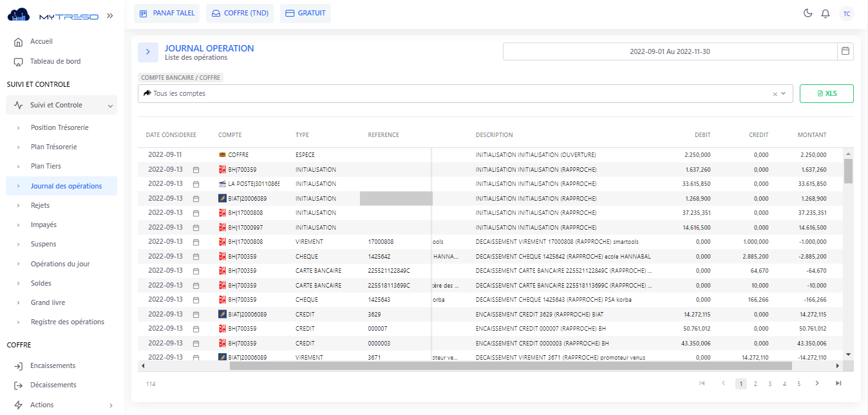Screen dimensions: 868x415
Task: Click calendar icon on BH|700359 INITIALISATION row
Action: pyautogui.click(x=196, y=170)
